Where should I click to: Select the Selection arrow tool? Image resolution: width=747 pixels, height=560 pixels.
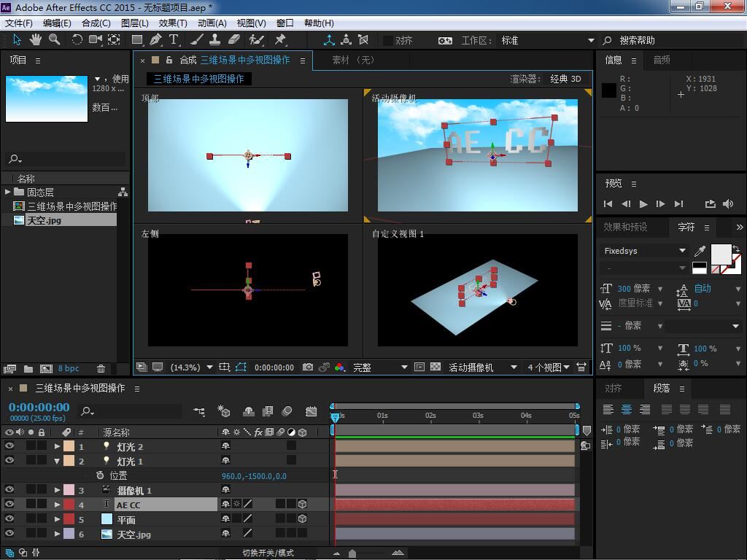coord(18,40)
